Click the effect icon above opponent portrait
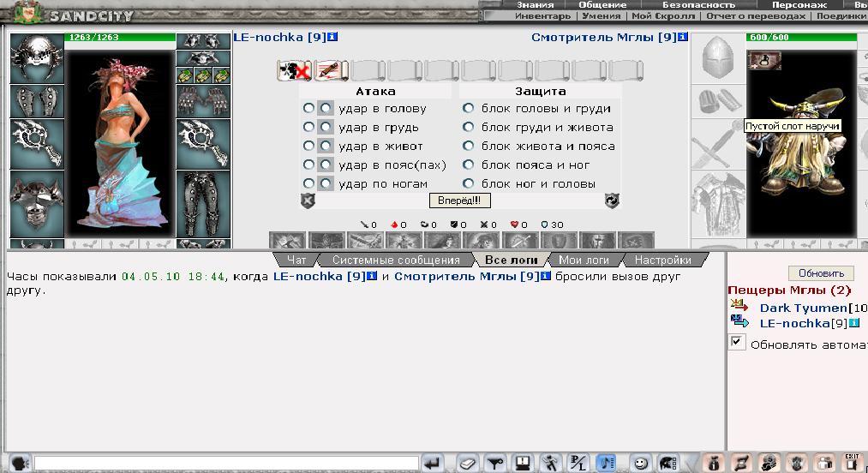The height and width of the screenshot is (473, 868). click(764, 60)
